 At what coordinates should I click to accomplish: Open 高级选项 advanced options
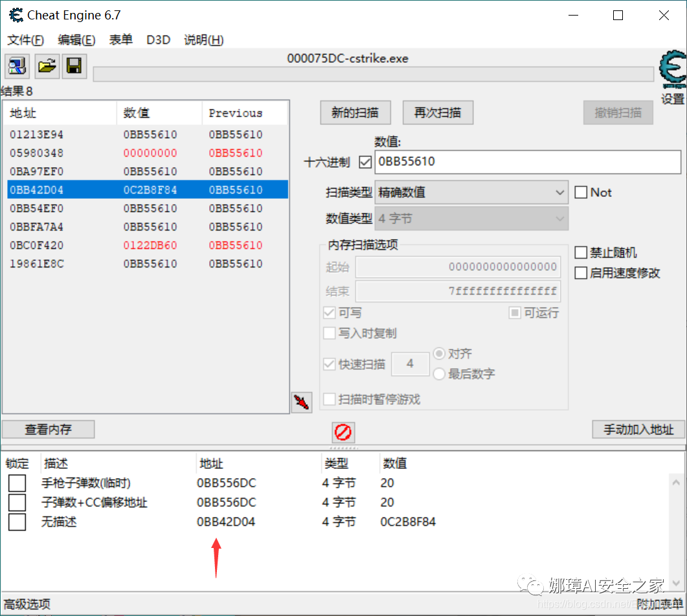[x=27, y=604]
